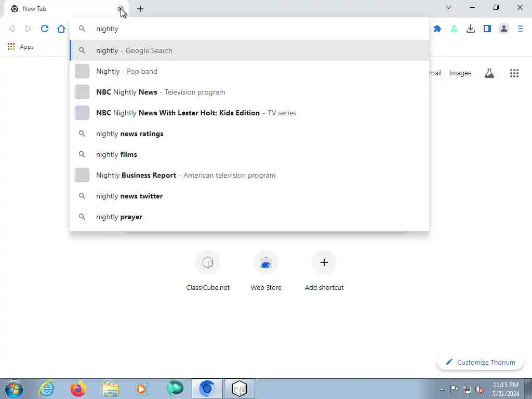Screen dimensions: 532x399
Task: Click the Forward navigation arrow
Action: (x=28, y=29)
